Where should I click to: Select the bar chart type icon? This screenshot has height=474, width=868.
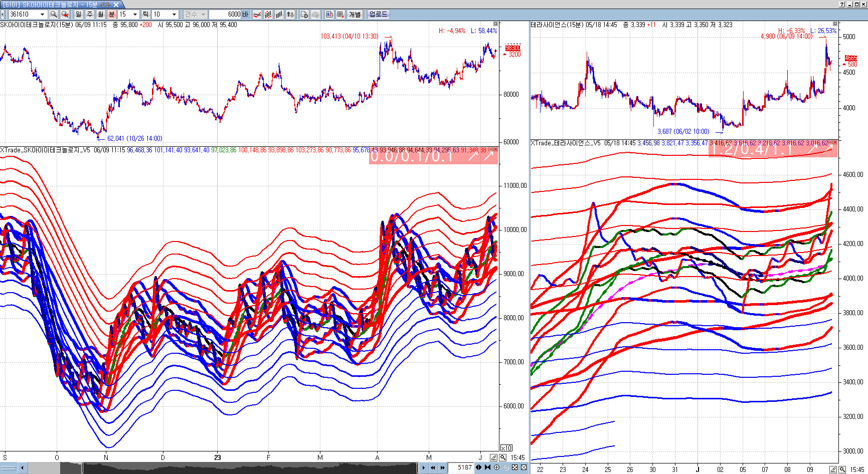[279, 15]
